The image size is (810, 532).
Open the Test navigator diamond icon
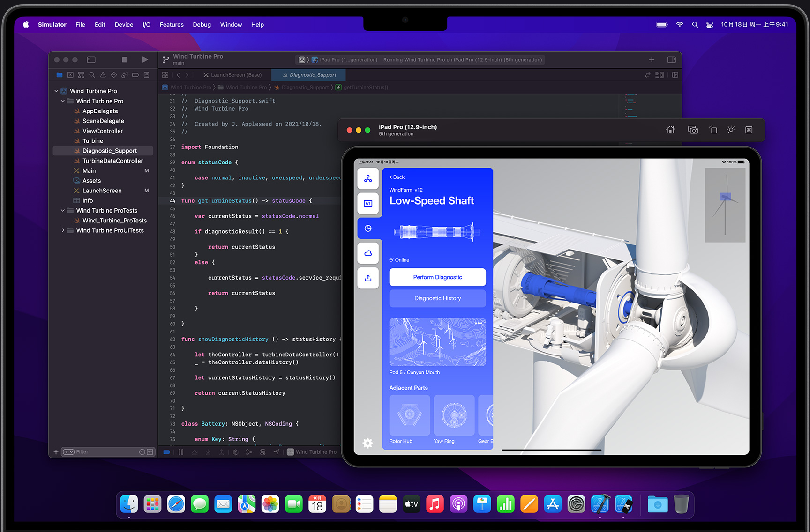coord(113,75)
